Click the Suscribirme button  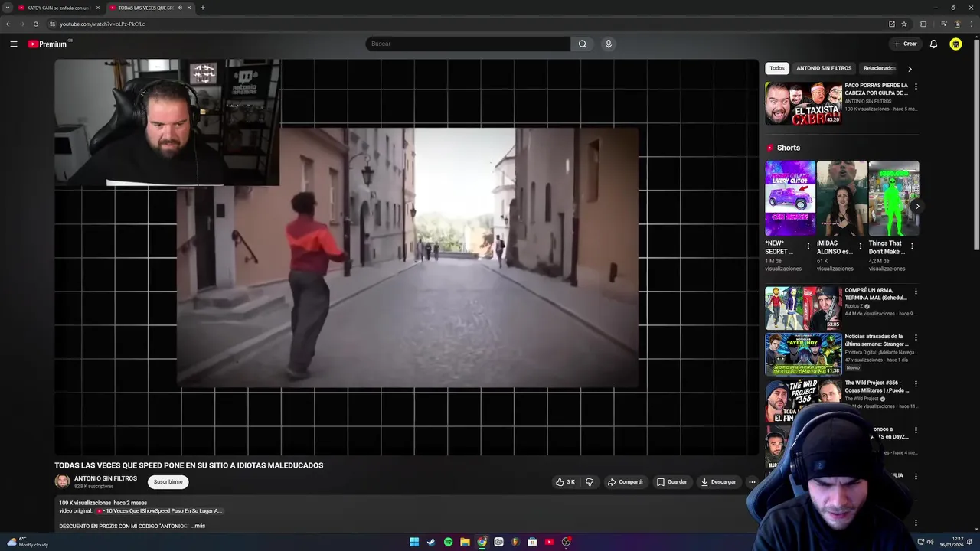168,482
